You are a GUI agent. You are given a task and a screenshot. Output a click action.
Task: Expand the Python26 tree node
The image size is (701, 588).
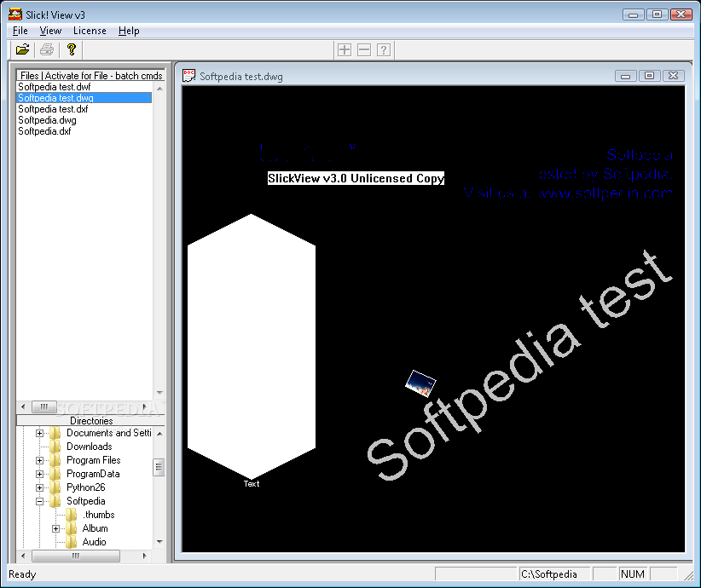coord(39,487)
